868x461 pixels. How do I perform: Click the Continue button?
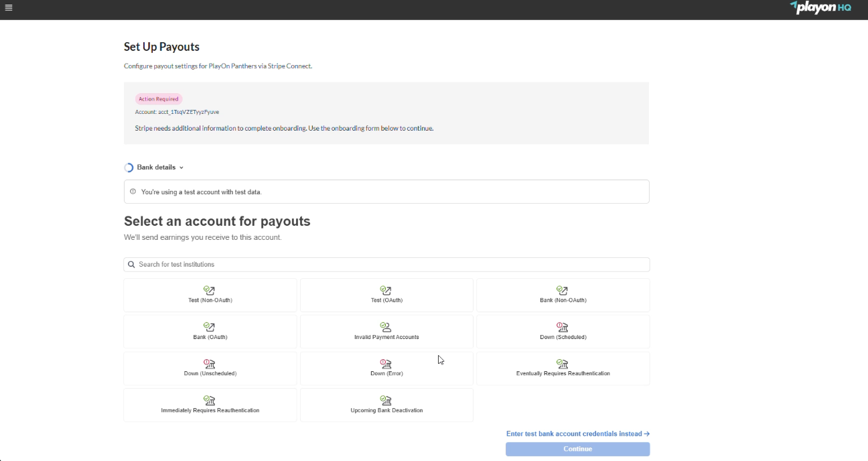click(577, 449)
